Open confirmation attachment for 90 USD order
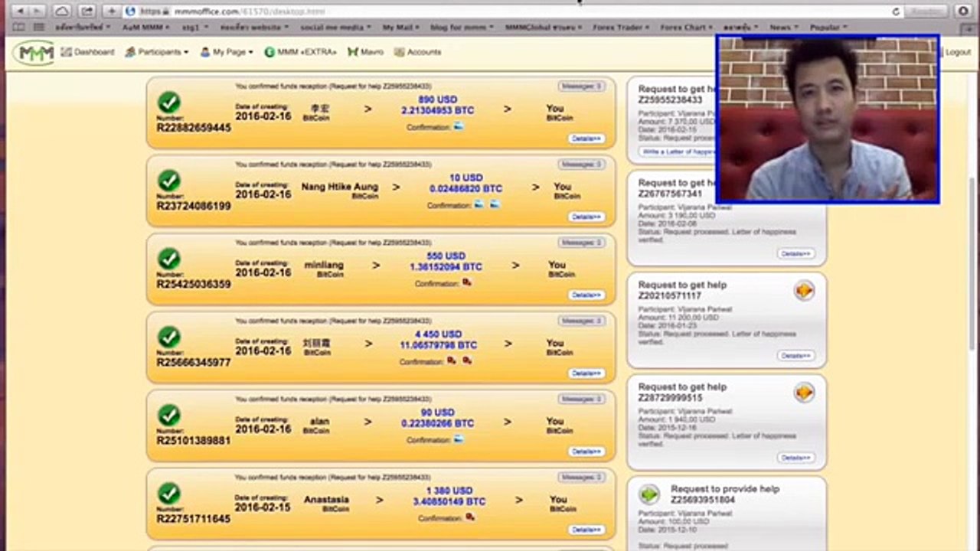The image size is (980, 551). [459, 440]
